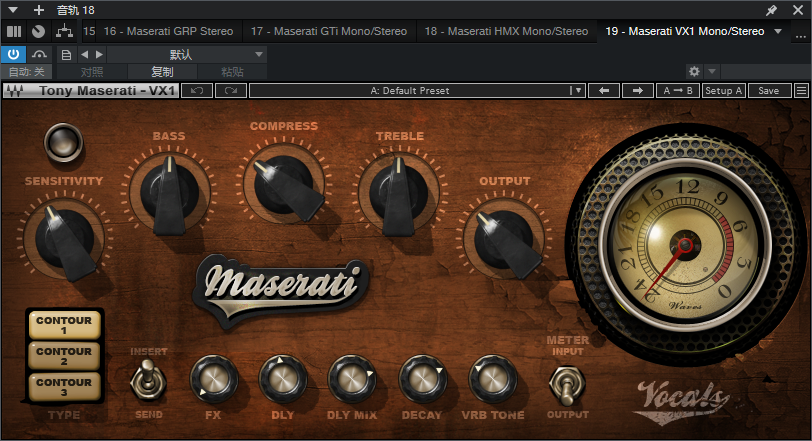Click the Save button
Image resolution: width=812 pixels, height=441 pixels.
pyautogui.click(x=770, y=91)
